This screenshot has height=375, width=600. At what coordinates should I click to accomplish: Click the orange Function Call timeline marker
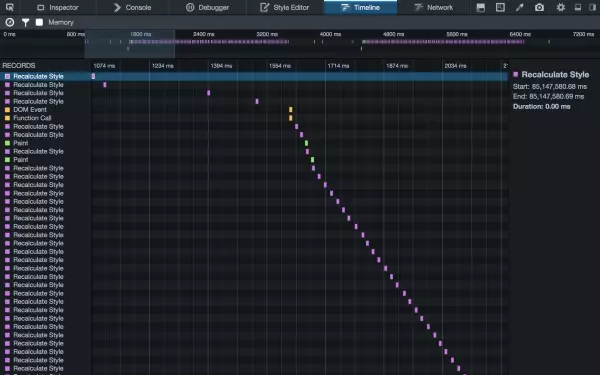290,118
